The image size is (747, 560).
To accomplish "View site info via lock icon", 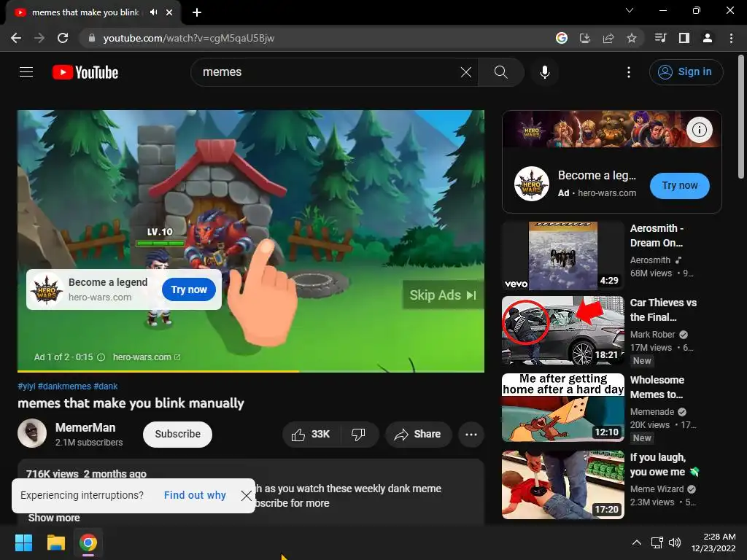I will (91, 38).
